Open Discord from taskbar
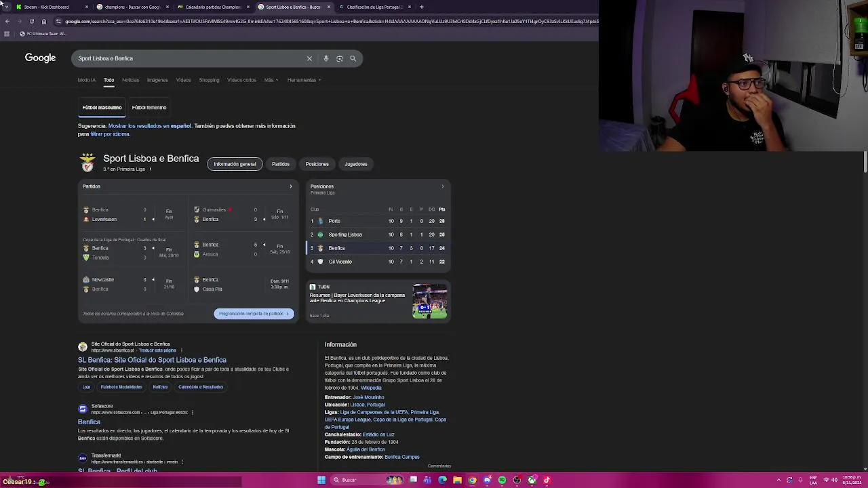868x488 pixels. click(487, 480)
